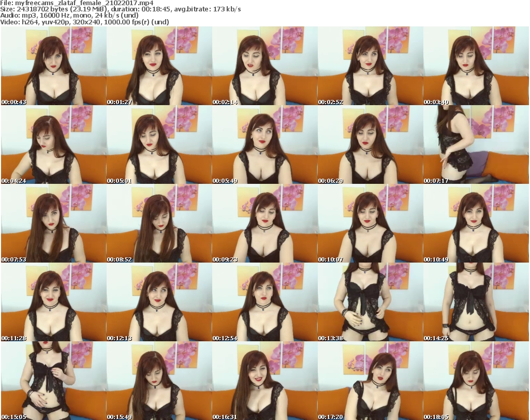This screenshot has width=530, height=420.
Task: Pick the frame stamped 00:10:49
Action: (476, 223)
